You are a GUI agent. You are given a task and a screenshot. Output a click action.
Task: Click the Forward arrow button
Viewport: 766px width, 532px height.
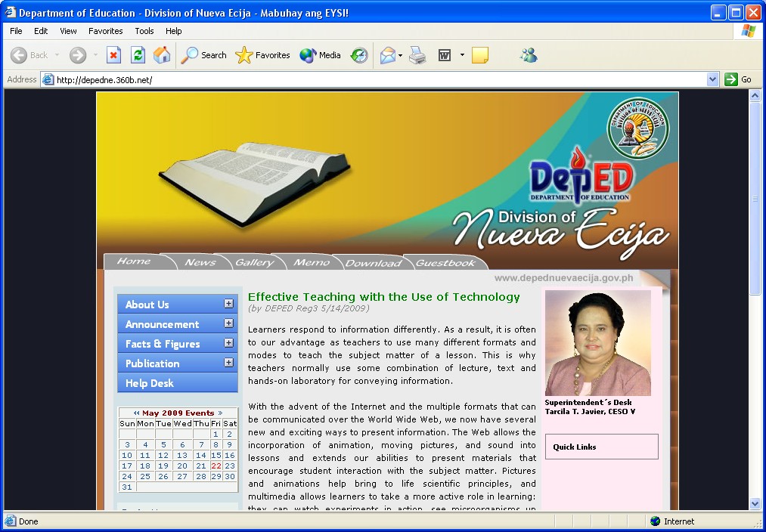78,55
